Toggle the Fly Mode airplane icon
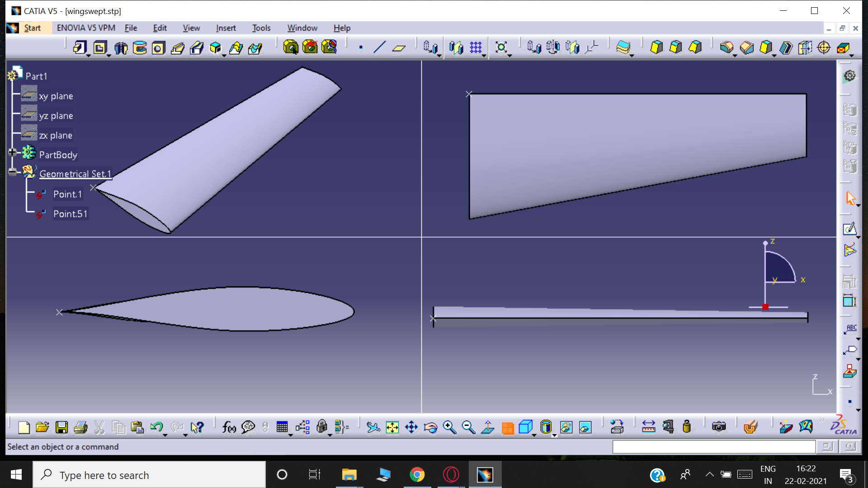Image resolution: width=868 pixels, height=488 pixels. 373,427
